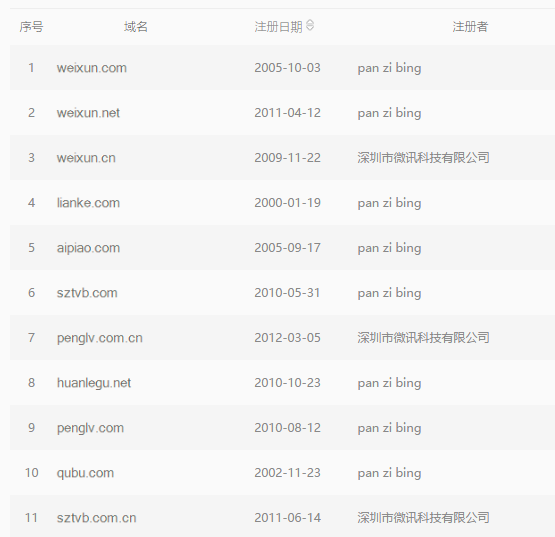
Task: Click registrant pan zi bing for penglv.com
Action: (x=389, y=428)
